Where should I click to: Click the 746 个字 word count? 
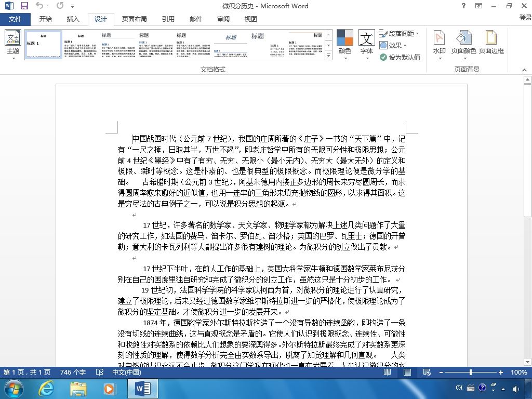click(x=73, y=372)
